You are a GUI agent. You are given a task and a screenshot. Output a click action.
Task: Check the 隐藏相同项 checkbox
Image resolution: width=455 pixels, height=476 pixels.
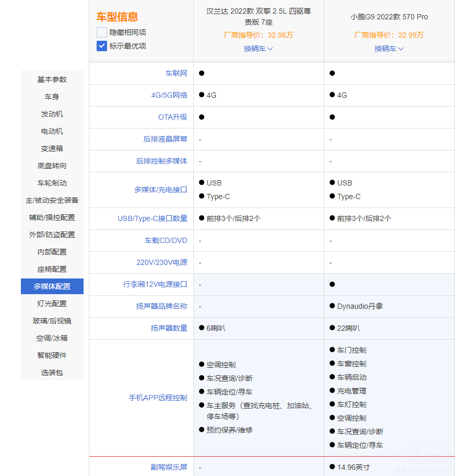tap(102, 32)
